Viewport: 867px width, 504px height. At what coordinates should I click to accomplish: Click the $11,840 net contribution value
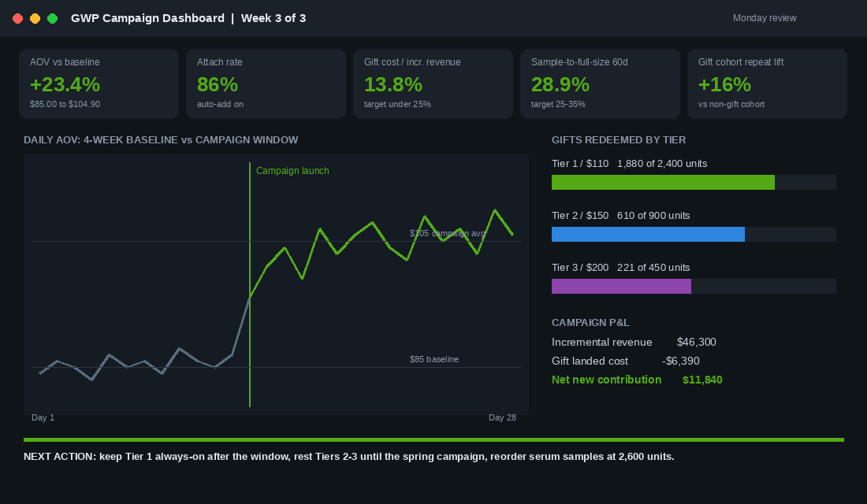[x=702, y=380]
